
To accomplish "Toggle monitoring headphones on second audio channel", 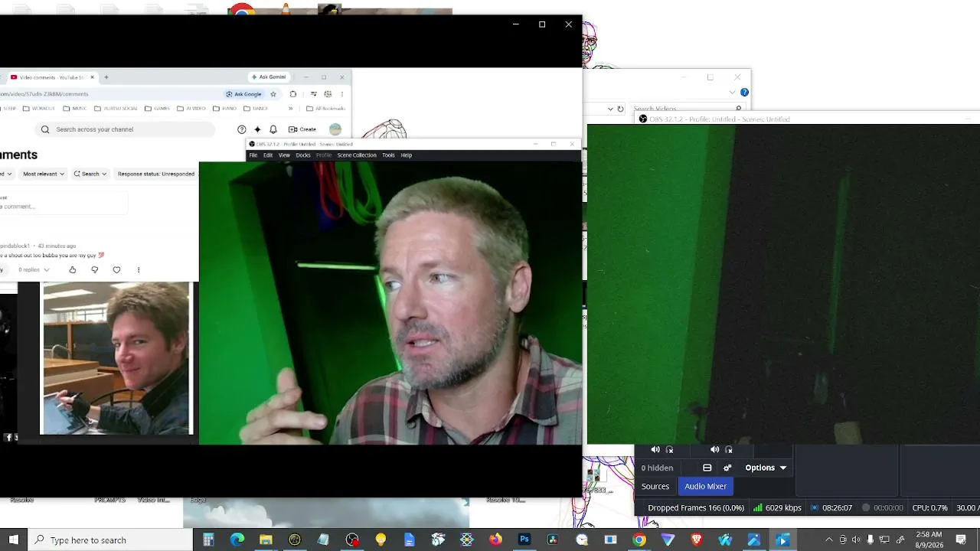I will (729, 450).
